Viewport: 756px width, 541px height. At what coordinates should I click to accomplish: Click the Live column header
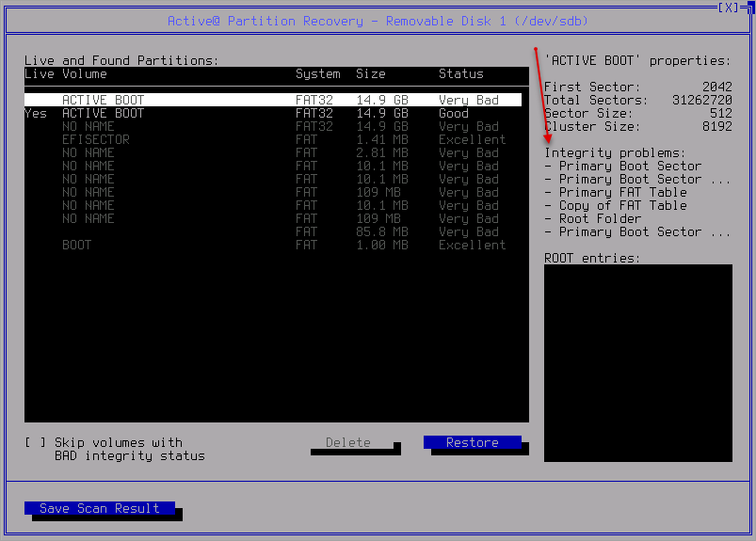(x=39, y=73)
